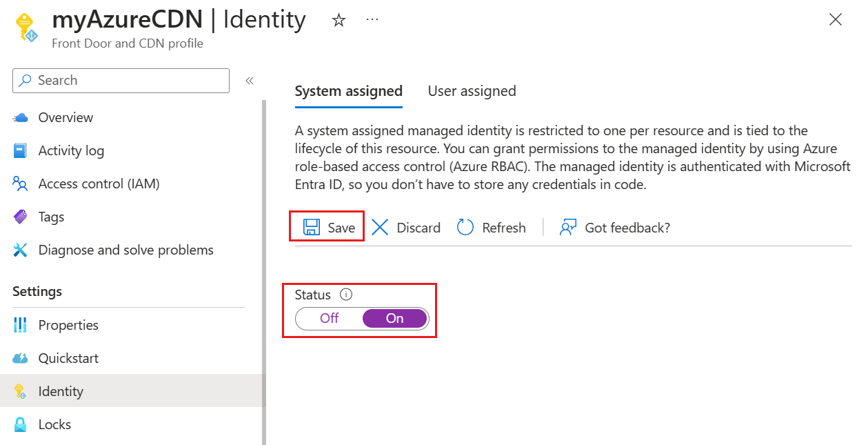868x445 pixels.
Task: View the Status info tooltip icon
Action: 346,294
